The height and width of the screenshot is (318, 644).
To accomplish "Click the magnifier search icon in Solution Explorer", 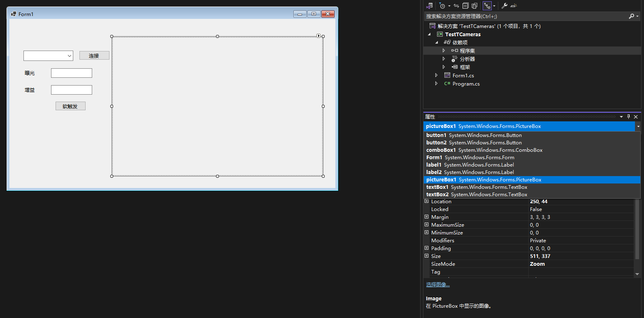I will (x=632, y=16).
